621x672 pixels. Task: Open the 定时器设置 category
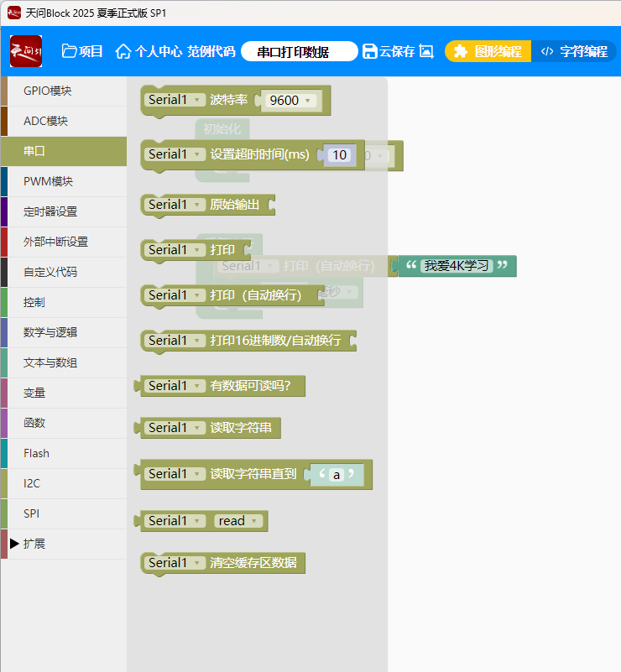click(x=50, y=211)
